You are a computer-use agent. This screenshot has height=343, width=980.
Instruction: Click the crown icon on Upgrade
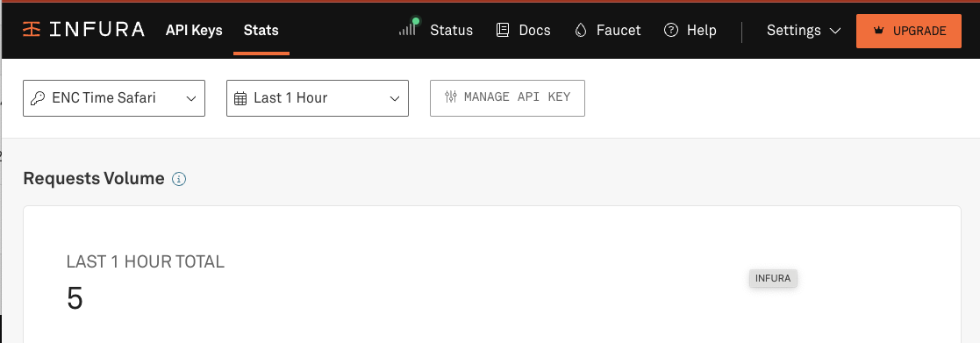[879, 31]
